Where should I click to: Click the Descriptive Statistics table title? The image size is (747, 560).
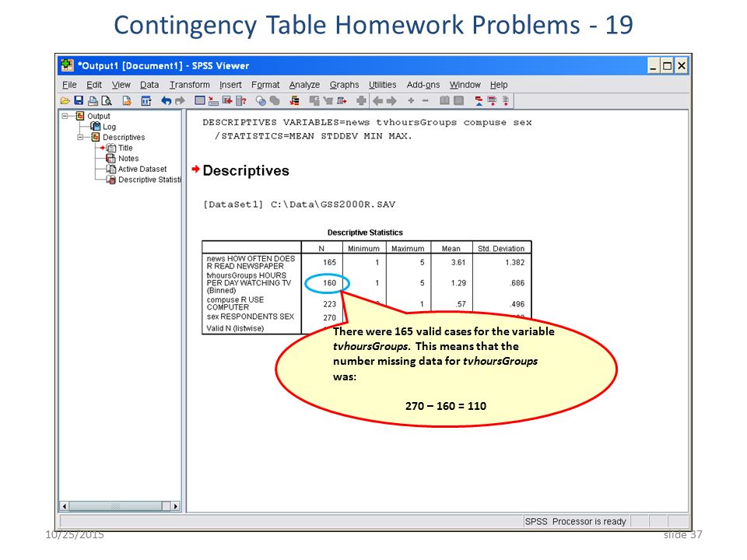(x=365, y=233)
